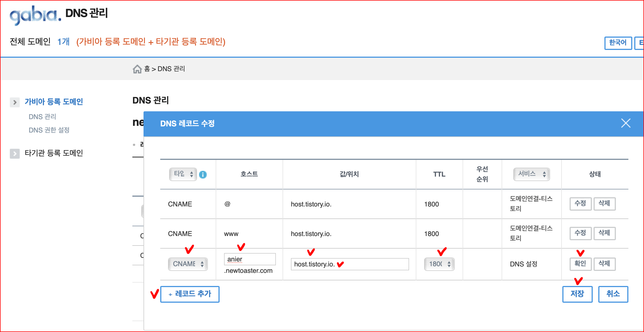Open the 서비스 filter dropdown in header
This screenshot has height=332, width=644.
click(531, 174)
